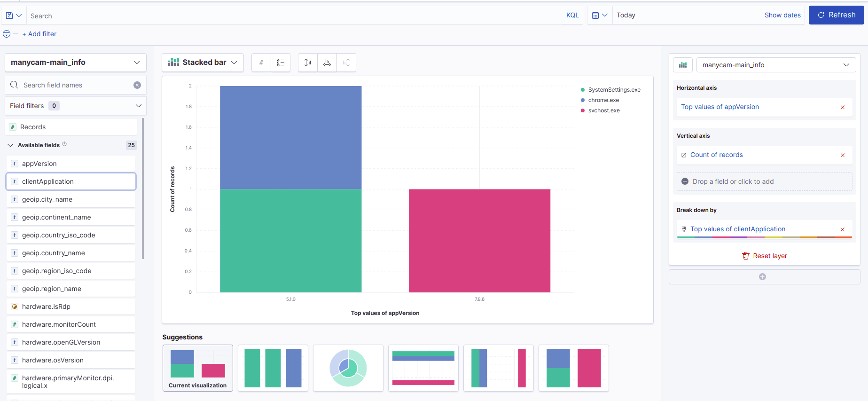Remove Top values of appVersion dimension

point(843,107)
